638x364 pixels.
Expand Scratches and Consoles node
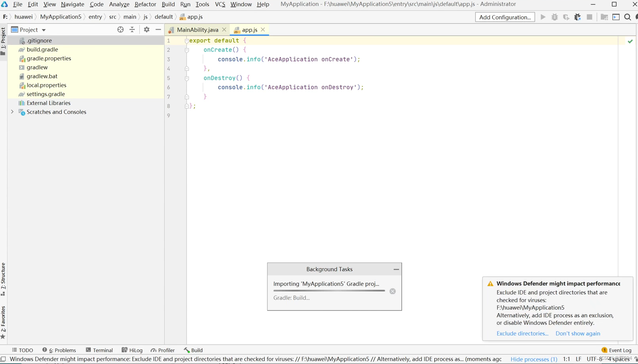pyautogui.click(x=12, y=112)
